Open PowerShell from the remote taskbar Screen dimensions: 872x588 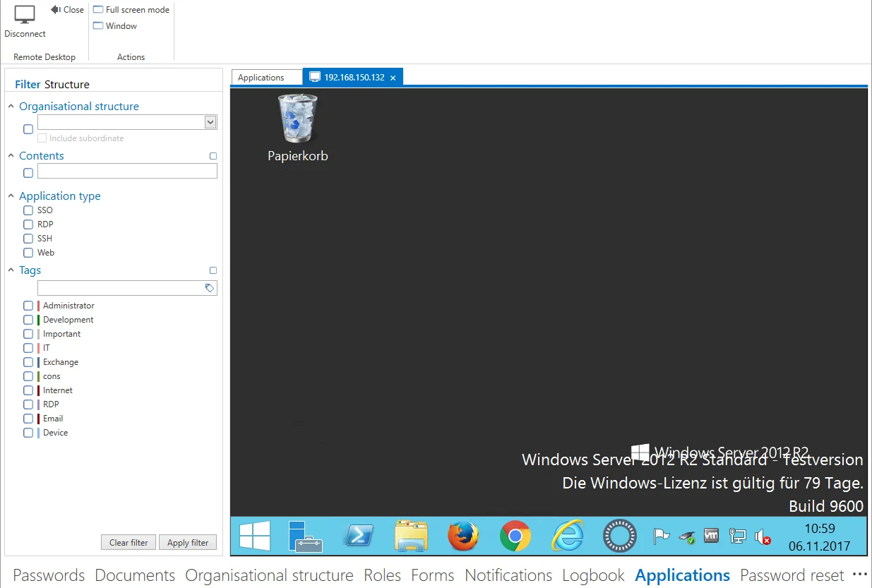coord(359,536)
